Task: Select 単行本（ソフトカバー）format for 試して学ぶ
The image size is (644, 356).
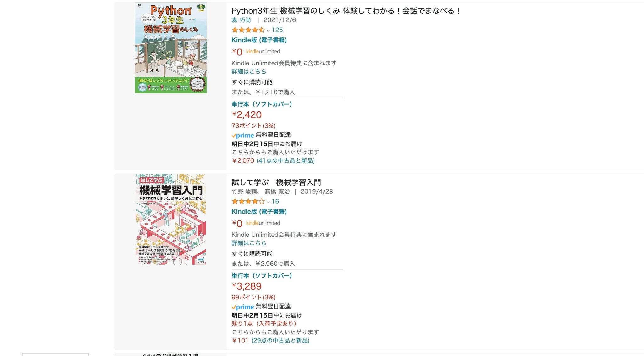Action: (x=261, y=276)
